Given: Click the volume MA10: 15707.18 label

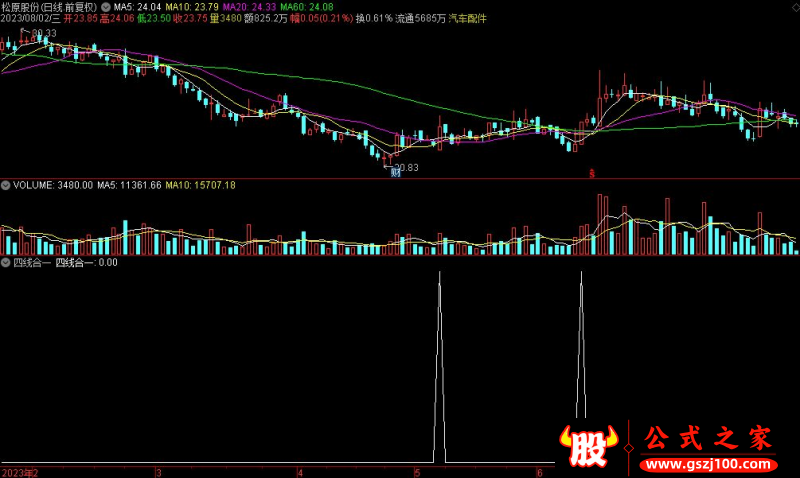Looking at the screenshot, I should pos(201,186).
